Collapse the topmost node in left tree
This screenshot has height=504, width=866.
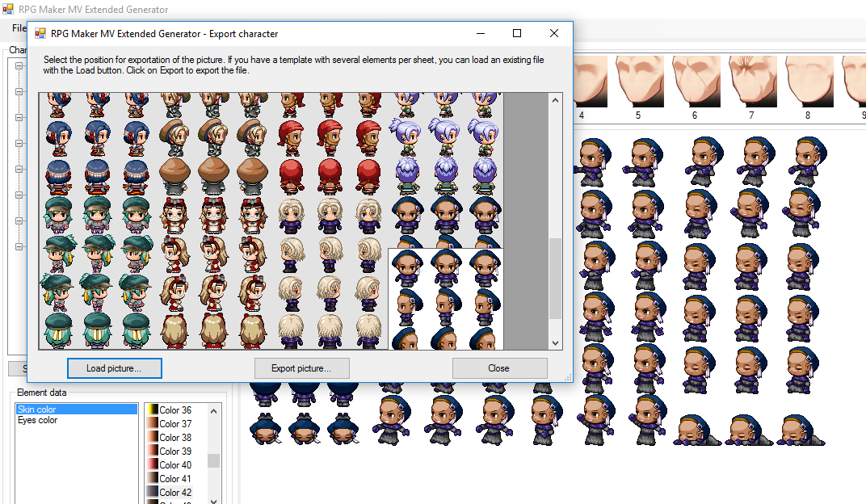(19, 65)
